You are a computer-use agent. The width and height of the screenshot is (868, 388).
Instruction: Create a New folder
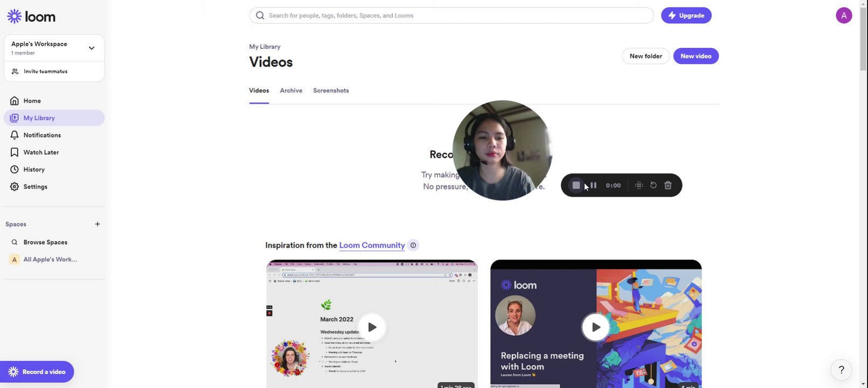tap(646, 56)
